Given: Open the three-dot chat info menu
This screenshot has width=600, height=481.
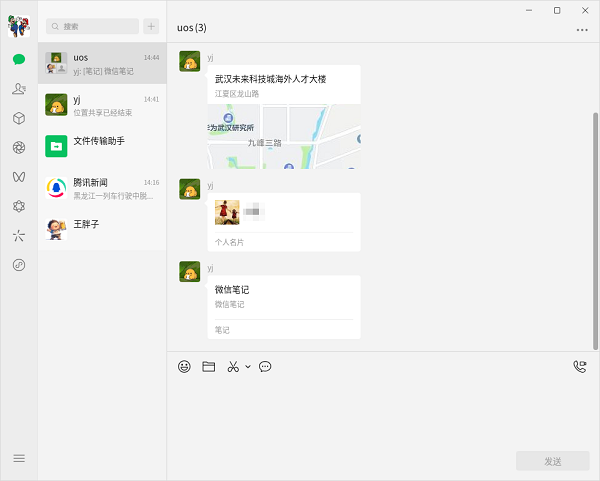Looking at the screenshot, I should click(x=582, y=30).
